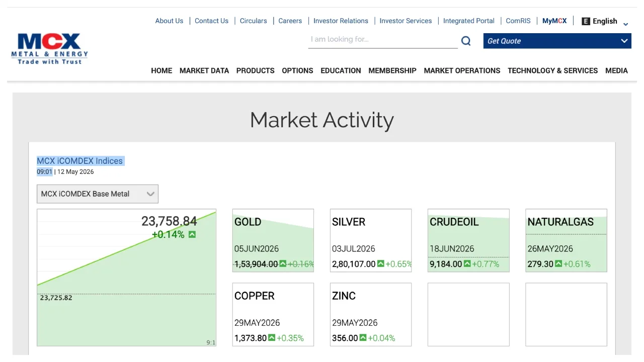
Task: Open the NATURALGAS 26MAY2026 card
Action: [566, 241]
